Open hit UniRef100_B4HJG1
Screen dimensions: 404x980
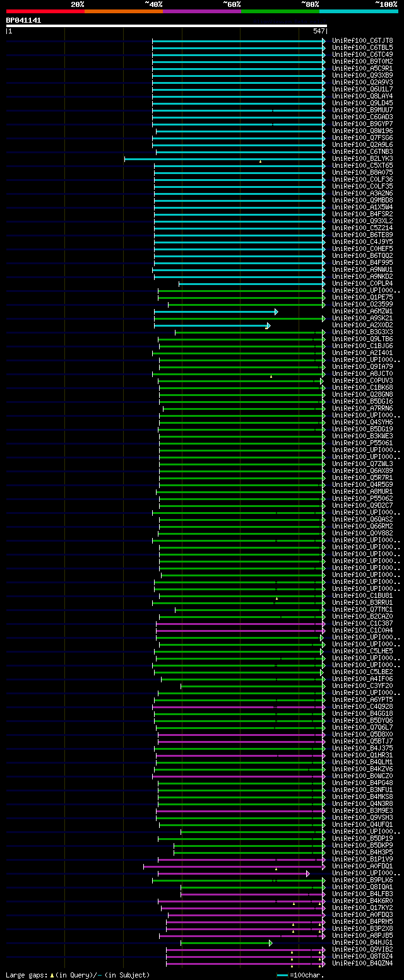[x=362, y=942]
